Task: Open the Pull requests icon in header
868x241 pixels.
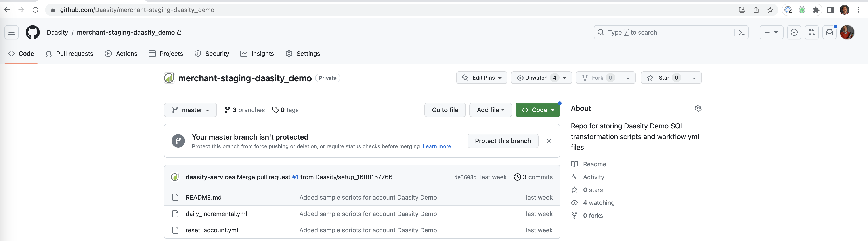Action: [812, 32]
